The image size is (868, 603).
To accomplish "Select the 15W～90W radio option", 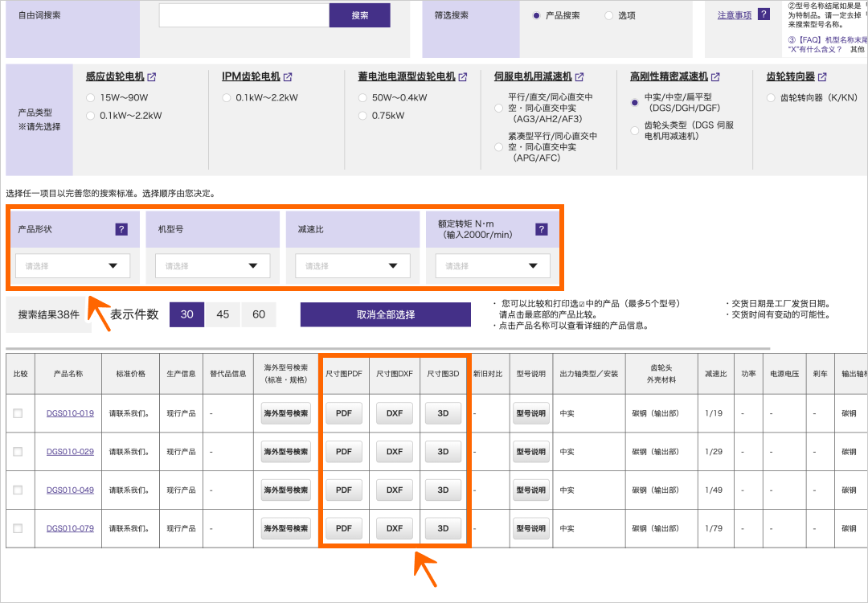I will tap(91, 98).
